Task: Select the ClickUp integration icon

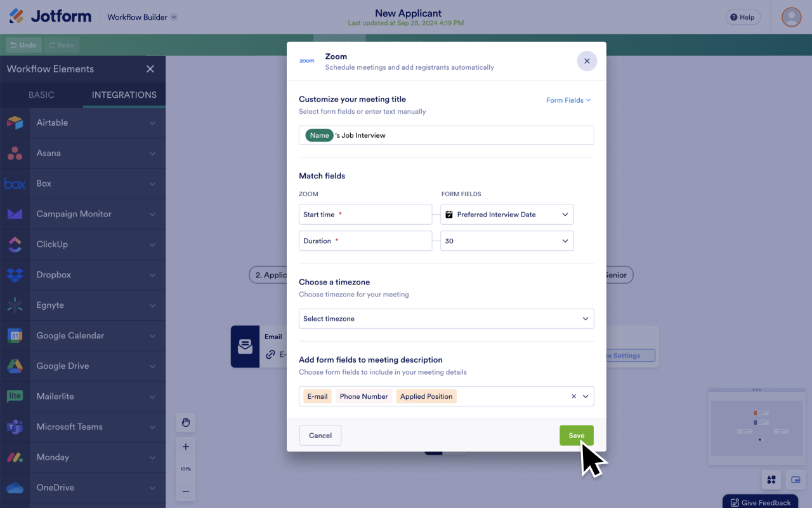Action: (x=15, y=244)
